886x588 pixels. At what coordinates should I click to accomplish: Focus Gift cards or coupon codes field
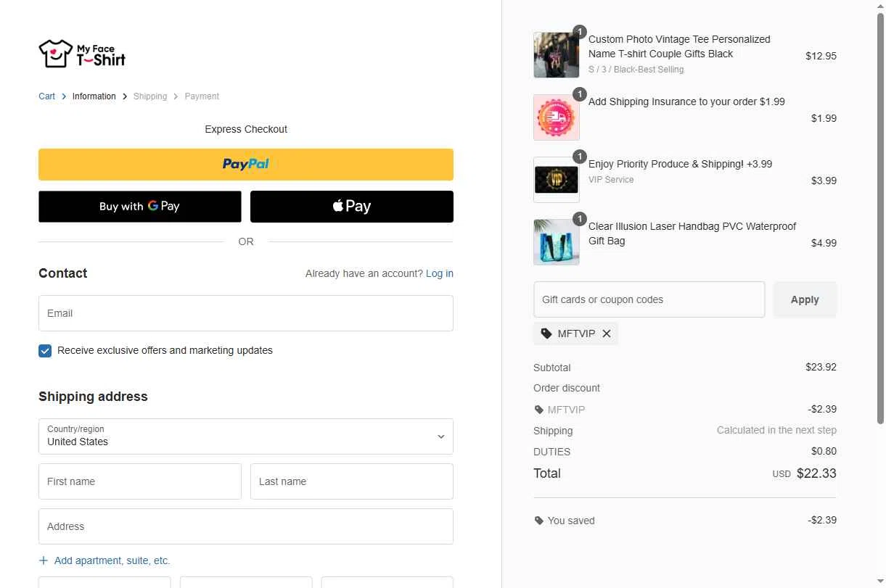(649, 299)
